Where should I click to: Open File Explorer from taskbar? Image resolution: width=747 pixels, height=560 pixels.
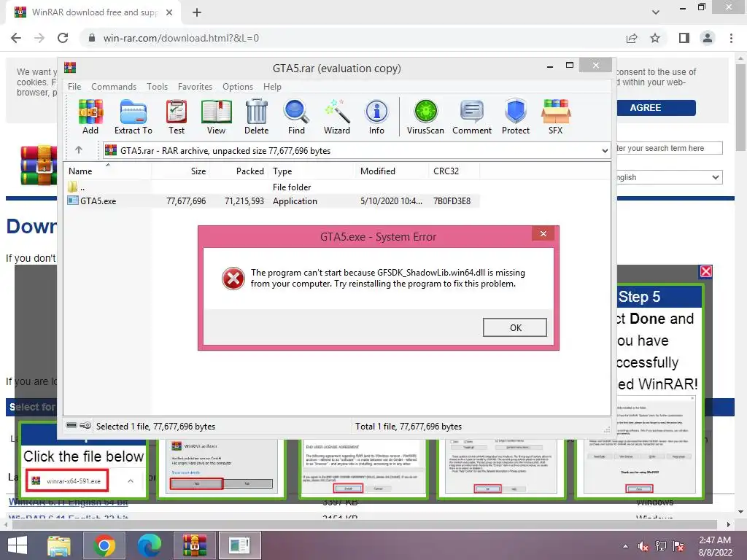click(x=59, y=545)
